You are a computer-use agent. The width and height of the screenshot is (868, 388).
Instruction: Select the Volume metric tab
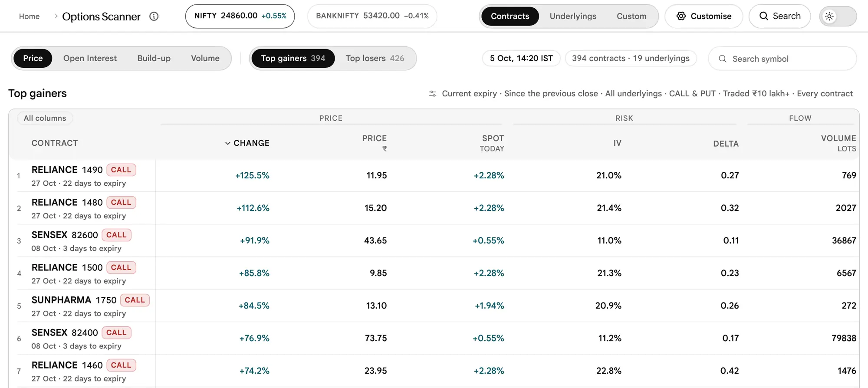pyautogui.click(x=205, y=59)
